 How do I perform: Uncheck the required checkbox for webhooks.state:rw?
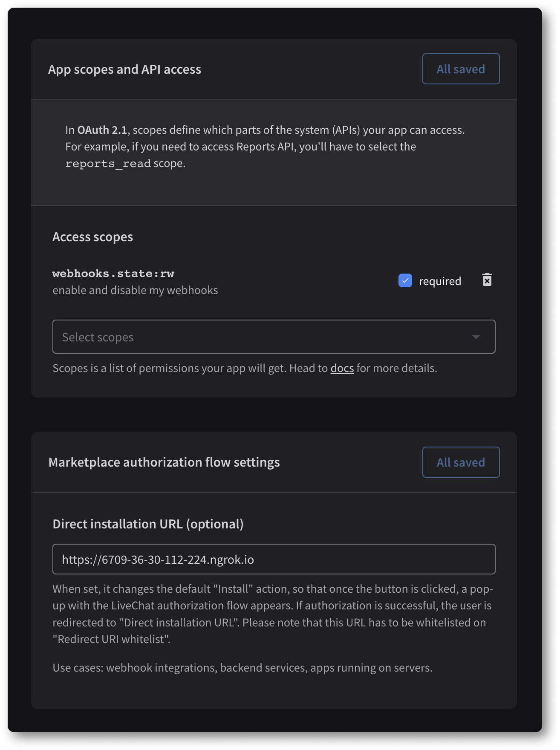point(405,280)
